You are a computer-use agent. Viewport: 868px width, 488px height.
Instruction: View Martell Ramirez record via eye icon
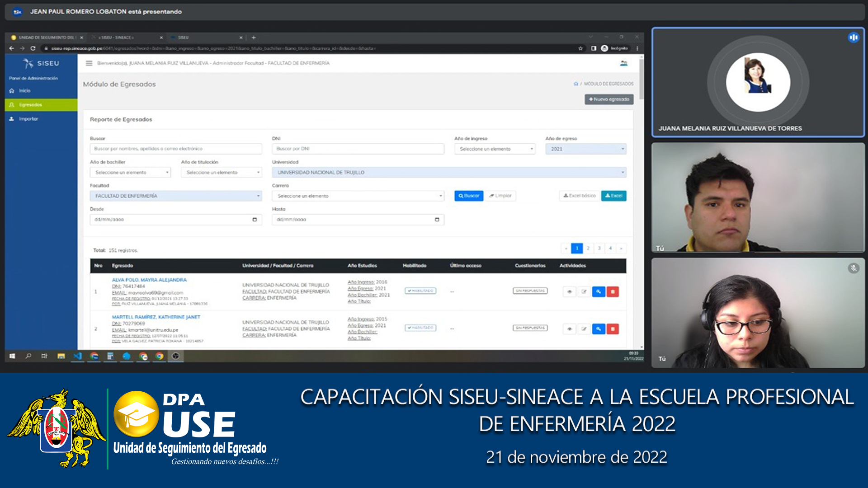[569, 329]
